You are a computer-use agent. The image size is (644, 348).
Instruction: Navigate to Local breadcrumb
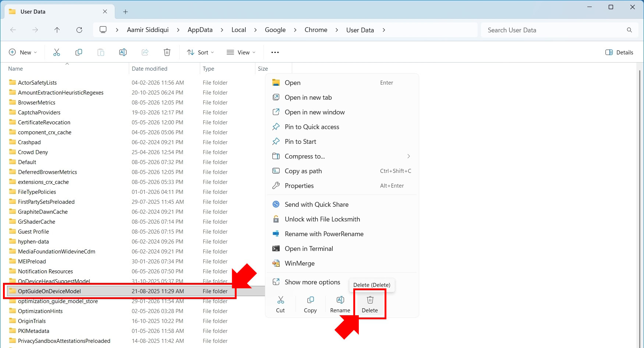tap(239, 30)
